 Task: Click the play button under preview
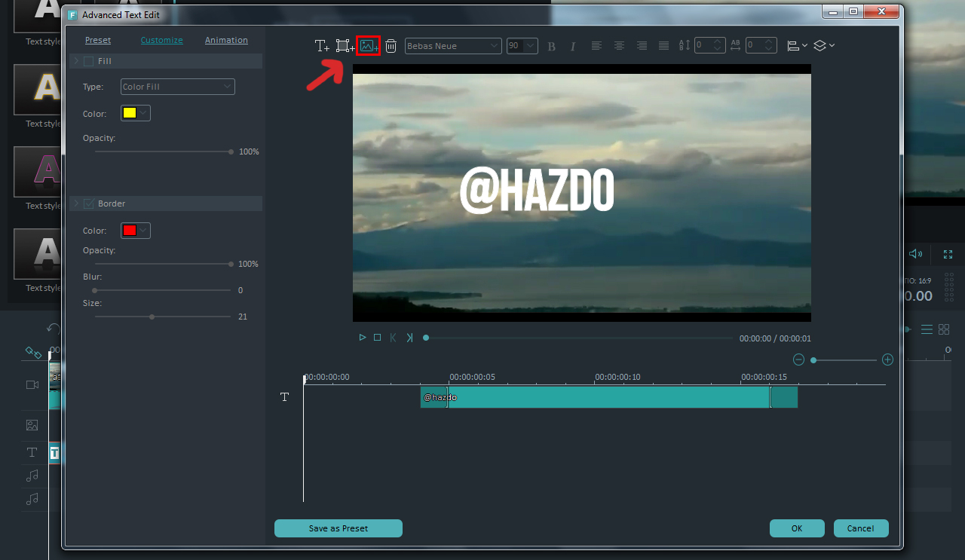(x=363, y=338)
